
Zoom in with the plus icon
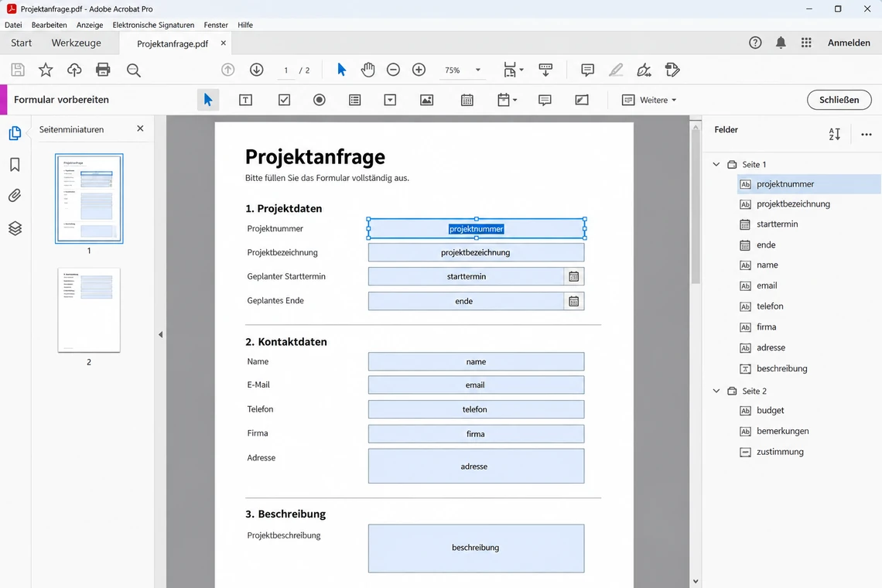[419, 70]
